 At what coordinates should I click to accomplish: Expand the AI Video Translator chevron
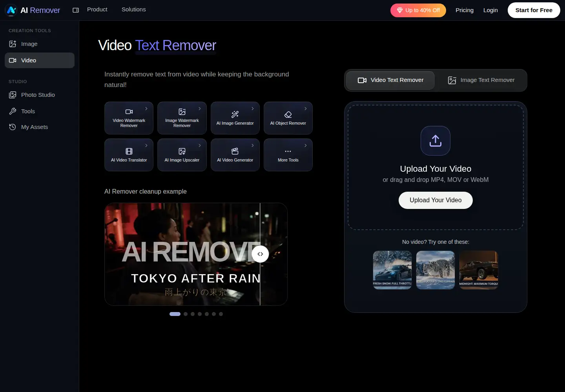pos(146,145)
